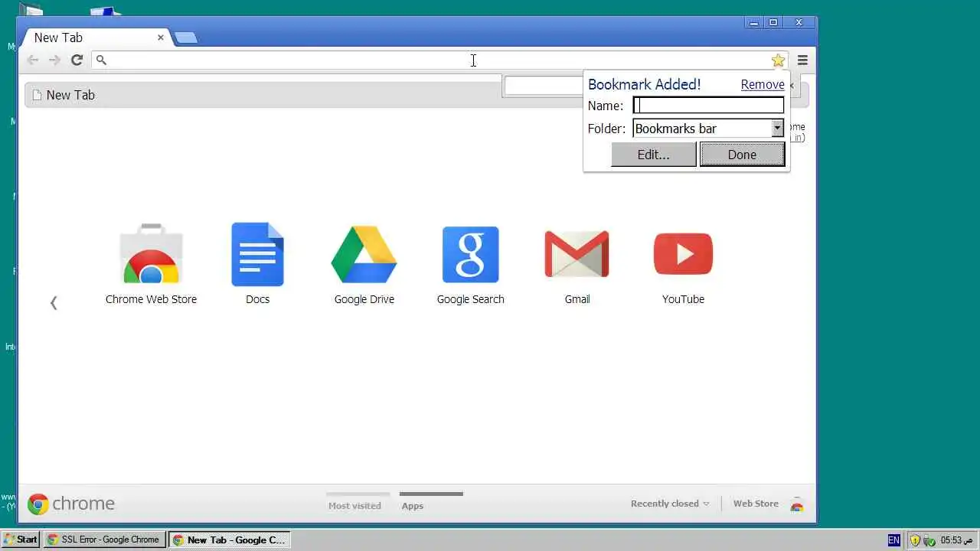Reload the page with the refresh icon
The width and height of the screenshot is (980, 551).
tap(77, 60)
